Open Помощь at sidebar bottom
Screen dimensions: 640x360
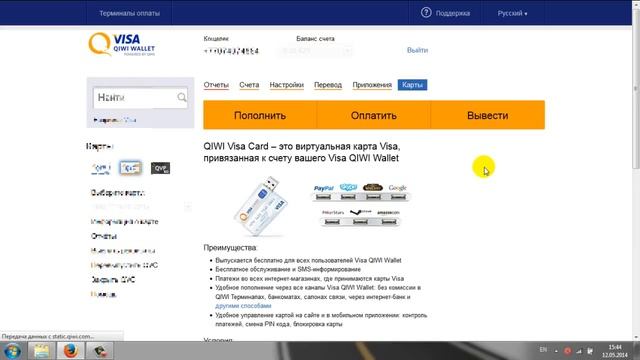click(103, 294)
